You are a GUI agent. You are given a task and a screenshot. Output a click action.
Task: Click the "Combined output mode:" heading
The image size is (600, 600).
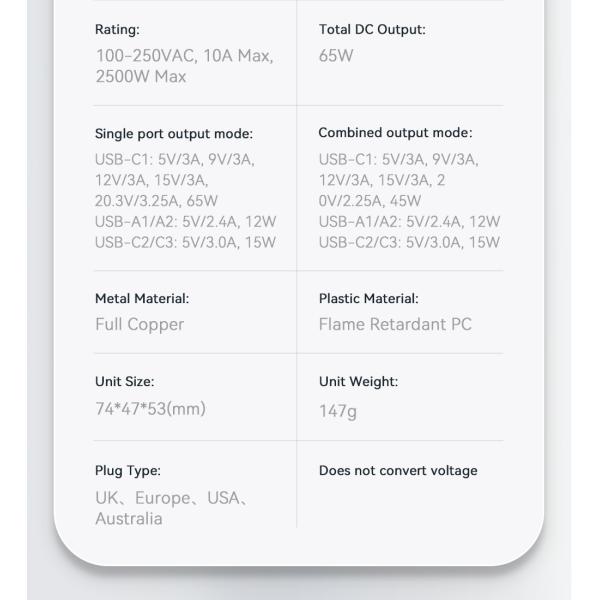tap(395, 133)
